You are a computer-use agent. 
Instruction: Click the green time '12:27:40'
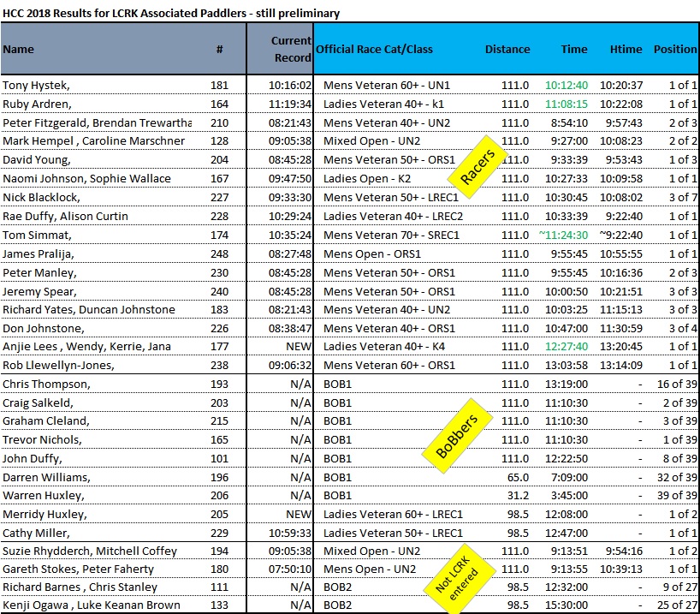[567, 346]
